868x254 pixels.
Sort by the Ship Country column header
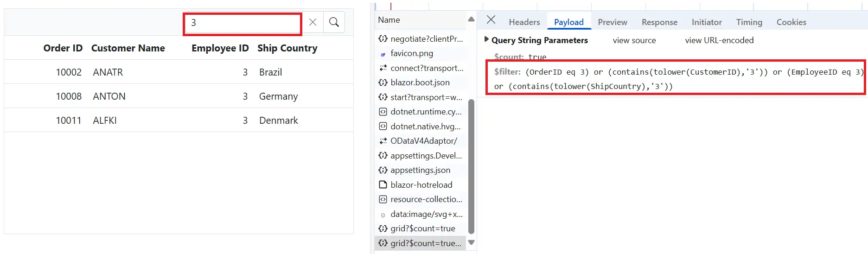[x=287, y=48]
